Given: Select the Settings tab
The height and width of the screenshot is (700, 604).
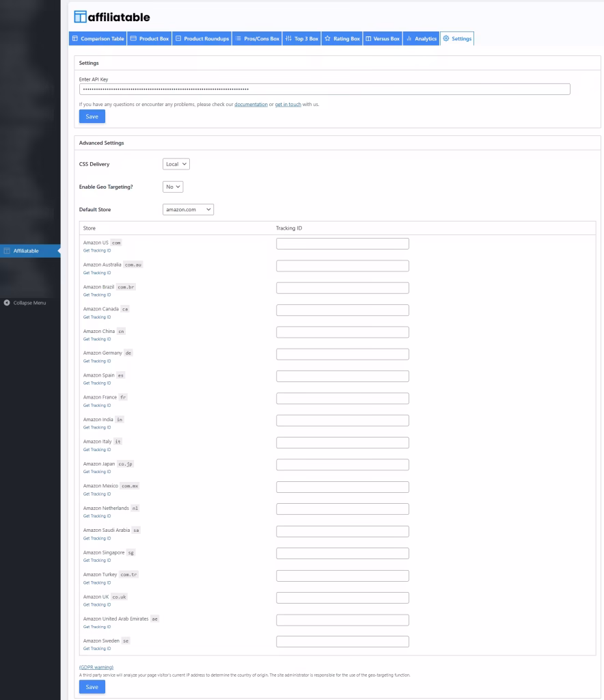Looking at the screenshot, I should pos(457,38).
